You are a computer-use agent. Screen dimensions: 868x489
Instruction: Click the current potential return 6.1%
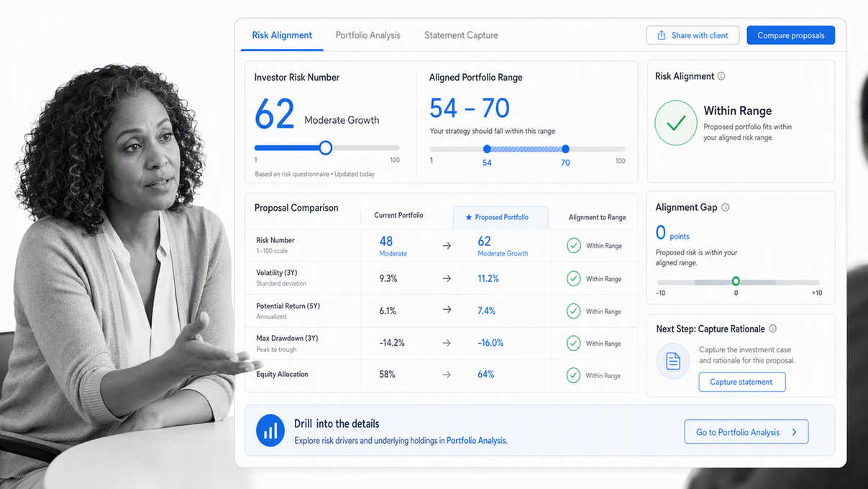click(x=388, y=311)
